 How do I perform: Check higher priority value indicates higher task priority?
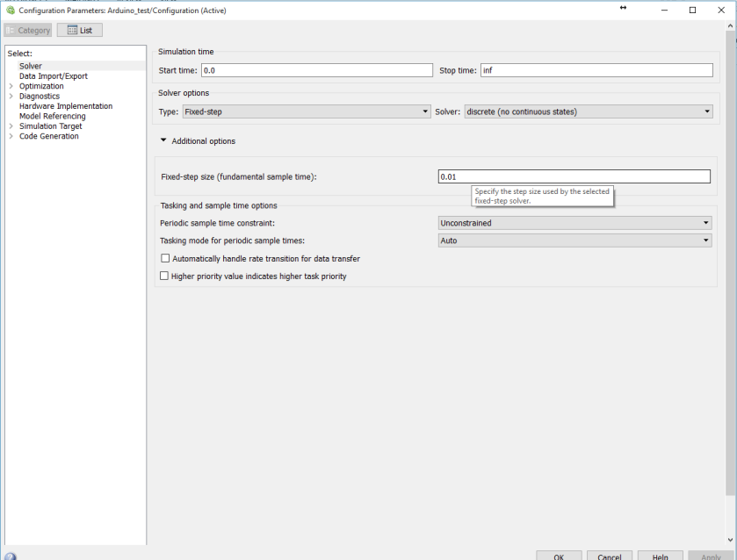tap(164, 275)
